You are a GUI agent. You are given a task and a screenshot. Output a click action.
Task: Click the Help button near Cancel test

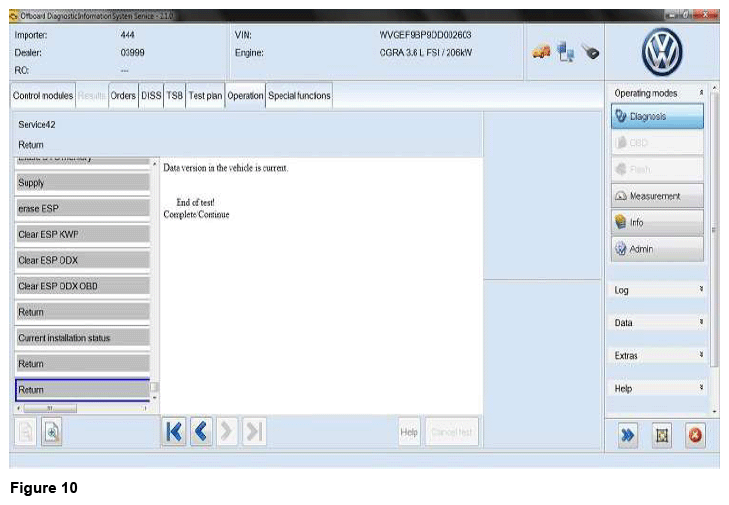click(409, 432)
